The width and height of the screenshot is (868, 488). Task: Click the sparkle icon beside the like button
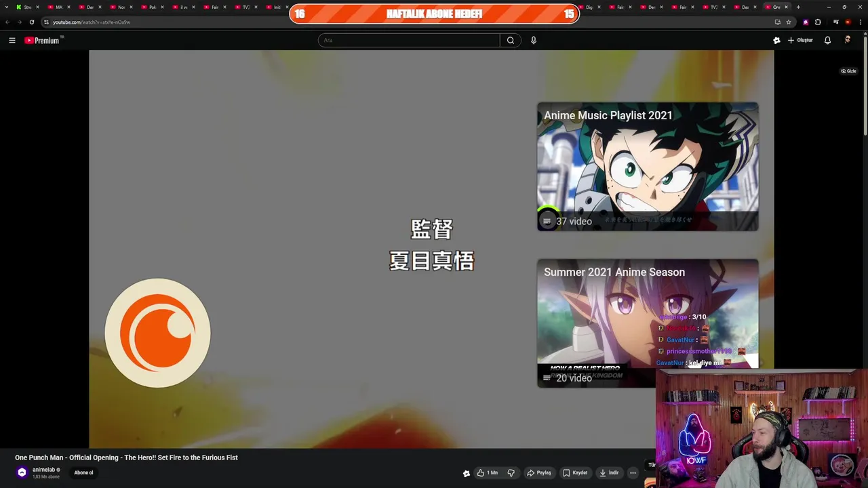[x=467, y=473]
